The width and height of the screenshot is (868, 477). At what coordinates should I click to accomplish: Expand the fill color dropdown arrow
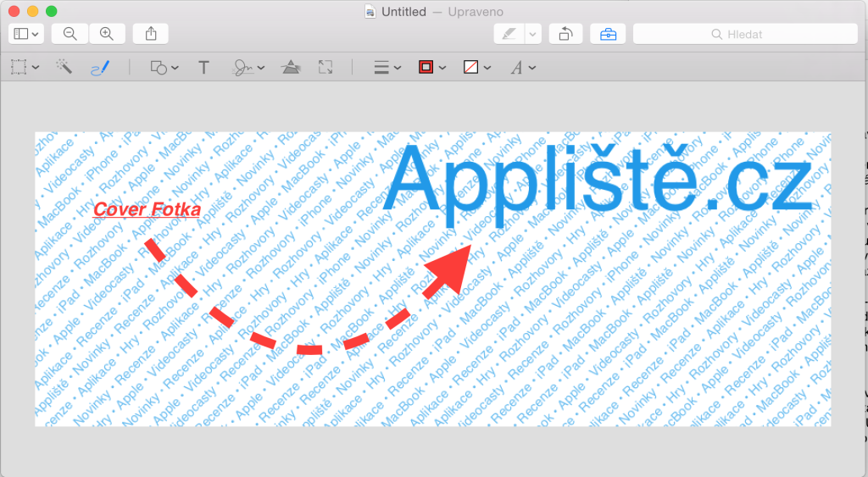tap(487, 68)
